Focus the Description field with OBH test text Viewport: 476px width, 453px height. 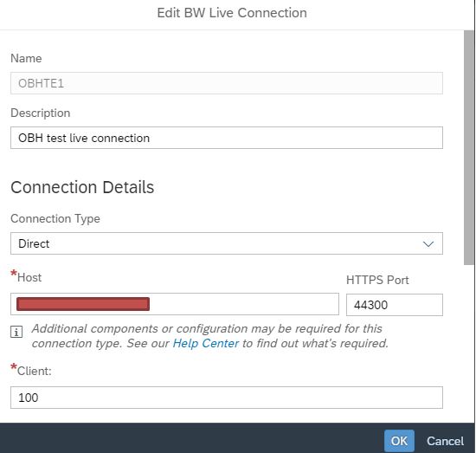(x=227, y=138)
